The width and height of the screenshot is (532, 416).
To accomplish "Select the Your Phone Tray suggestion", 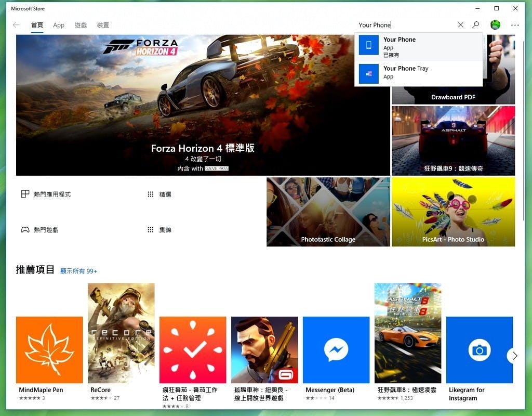I will pos(419,73).
